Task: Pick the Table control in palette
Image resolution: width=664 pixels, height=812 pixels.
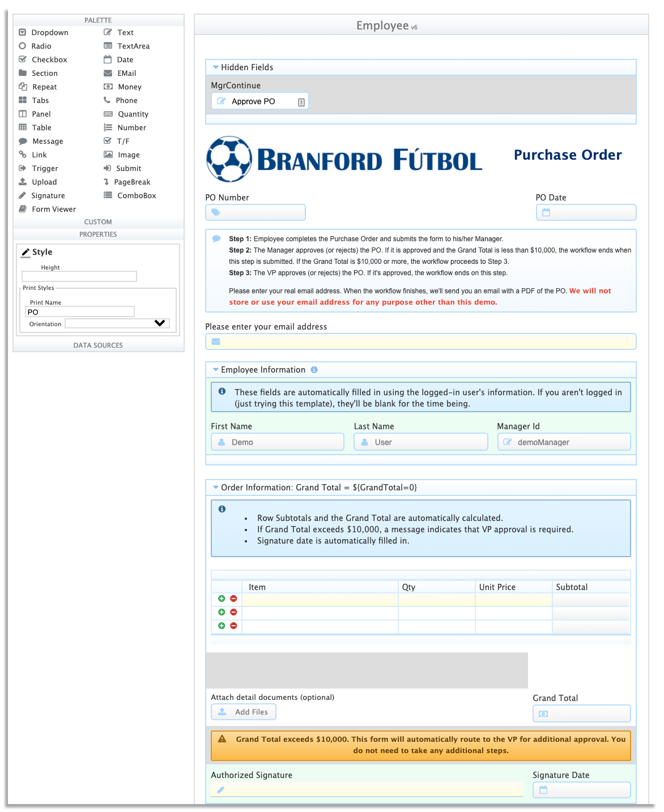Action: (x=35, y=127)
